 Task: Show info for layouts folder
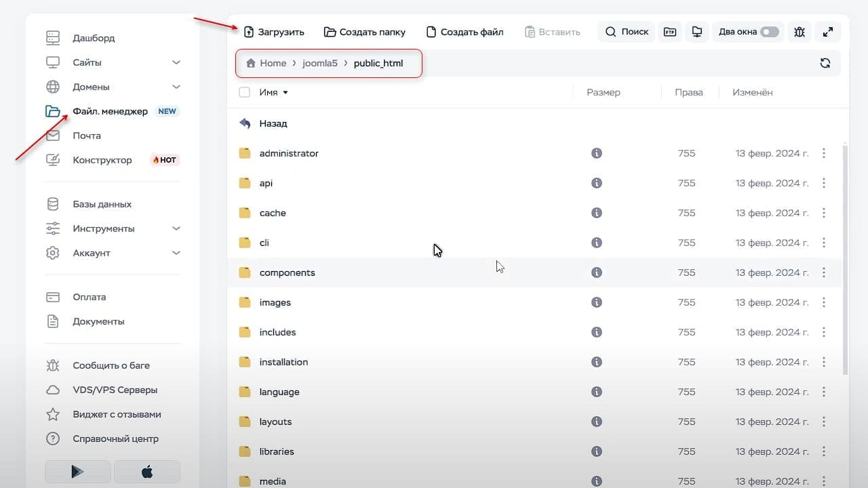click(597, 422)
